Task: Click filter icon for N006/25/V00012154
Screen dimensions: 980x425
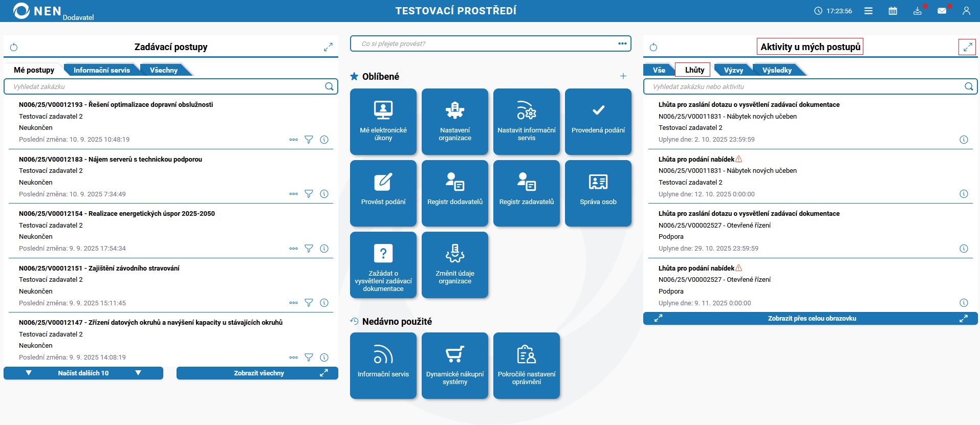Action: tap(309, 249)
